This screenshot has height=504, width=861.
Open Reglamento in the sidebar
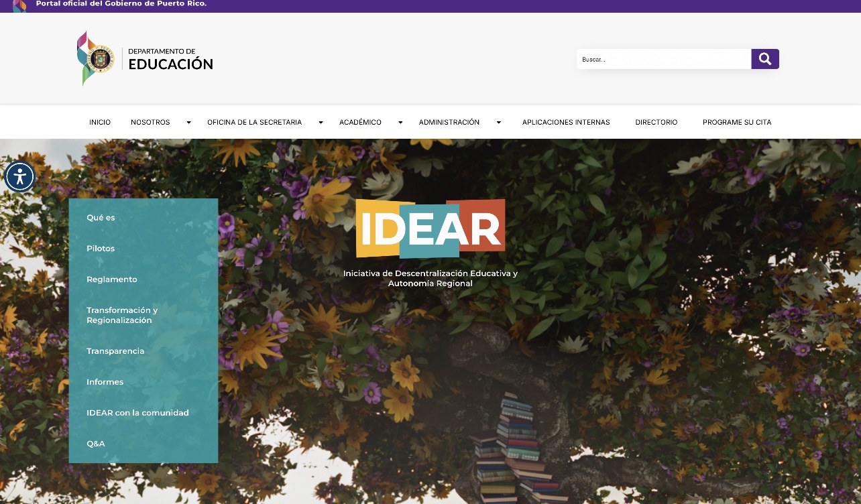(x=112, y=279)
